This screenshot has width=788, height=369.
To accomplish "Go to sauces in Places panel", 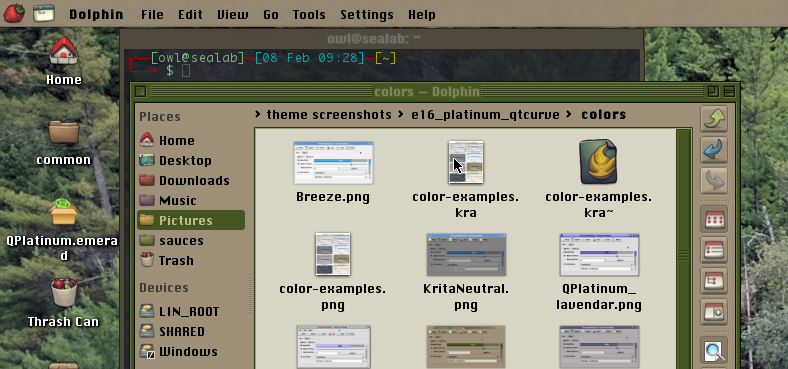I will (x=191, y=240).
